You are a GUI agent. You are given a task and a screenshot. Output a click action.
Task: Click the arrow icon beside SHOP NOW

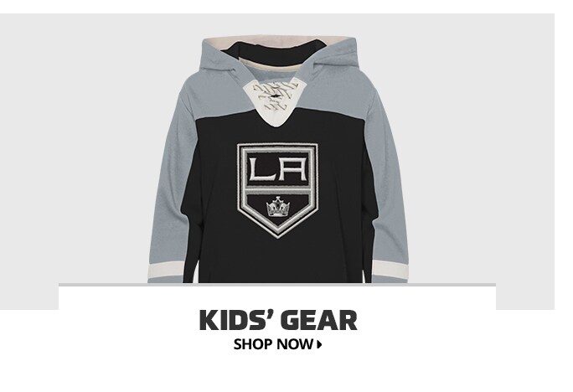(319, 344)
